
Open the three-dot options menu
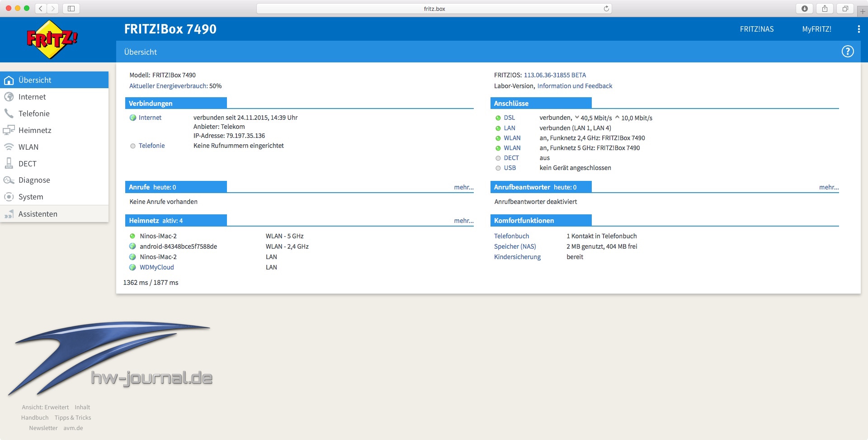click(x=859, y=29)
